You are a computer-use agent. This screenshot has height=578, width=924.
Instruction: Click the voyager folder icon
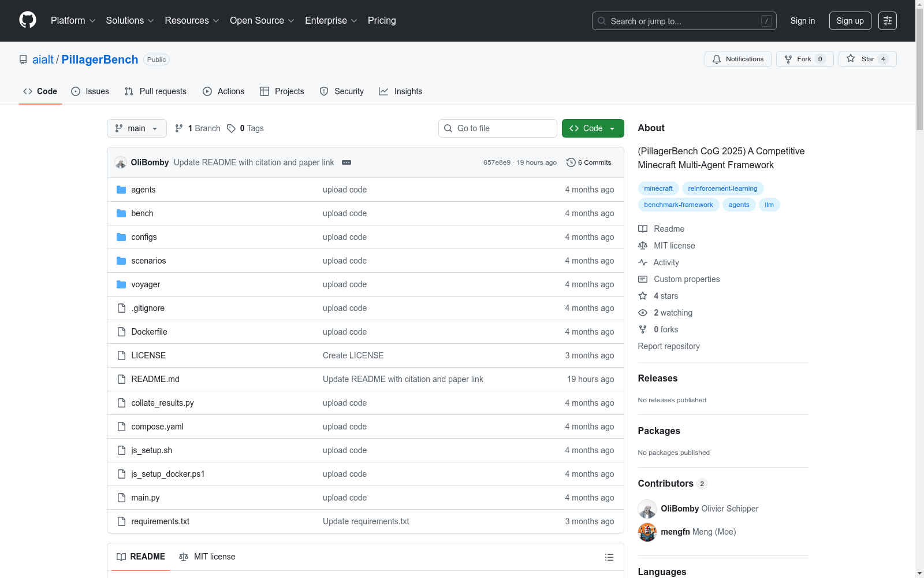[121, 284]
